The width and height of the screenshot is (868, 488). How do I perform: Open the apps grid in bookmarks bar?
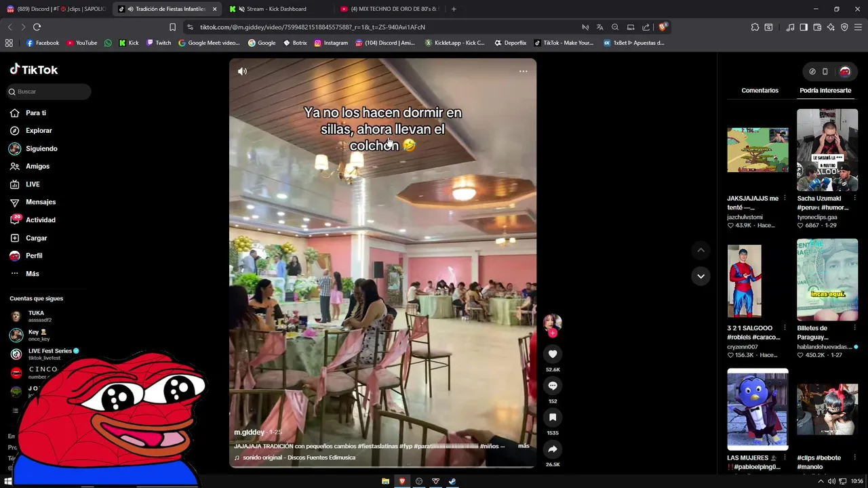[x=9, y=43]
